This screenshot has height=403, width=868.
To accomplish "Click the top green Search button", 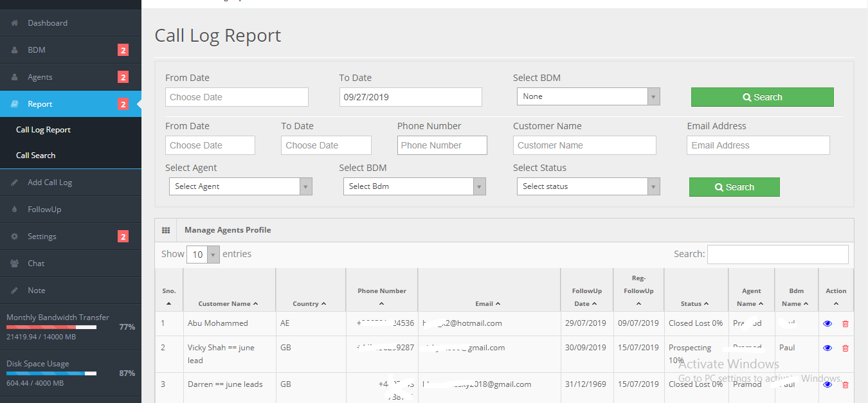I will click(762, 97).
